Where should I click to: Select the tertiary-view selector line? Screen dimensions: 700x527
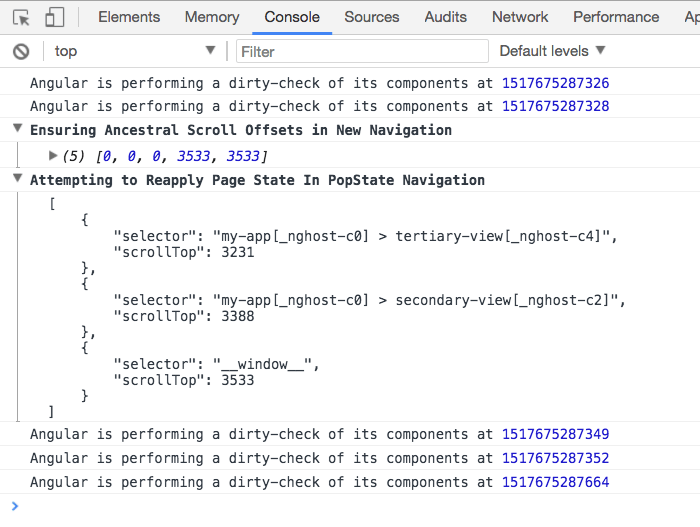(x=365, y=236)
